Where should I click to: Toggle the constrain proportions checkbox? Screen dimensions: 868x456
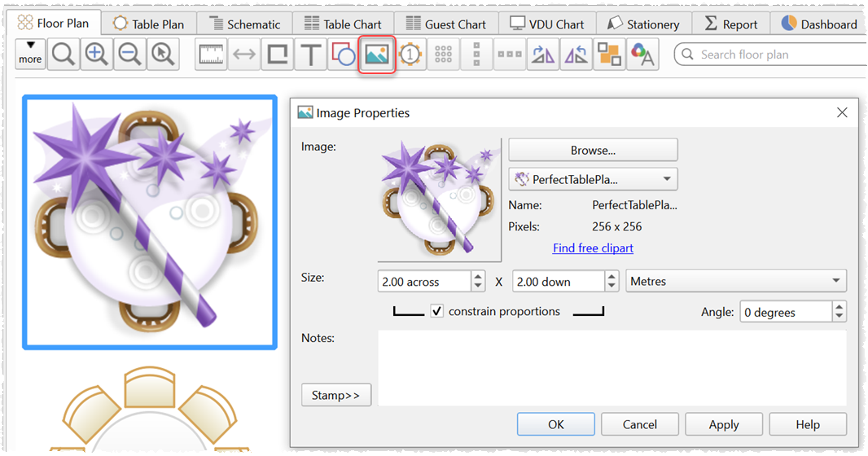(x=437, y=311)
